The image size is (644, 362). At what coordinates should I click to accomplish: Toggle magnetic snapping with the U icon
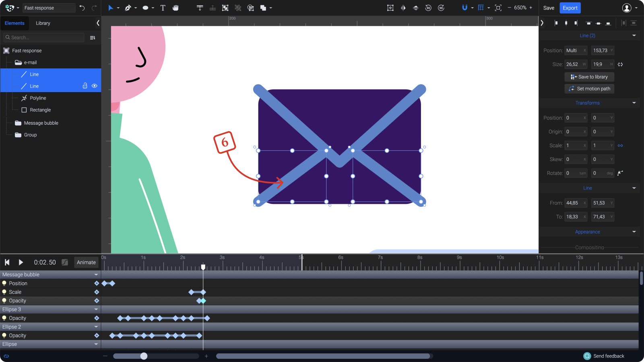(464, 8)
